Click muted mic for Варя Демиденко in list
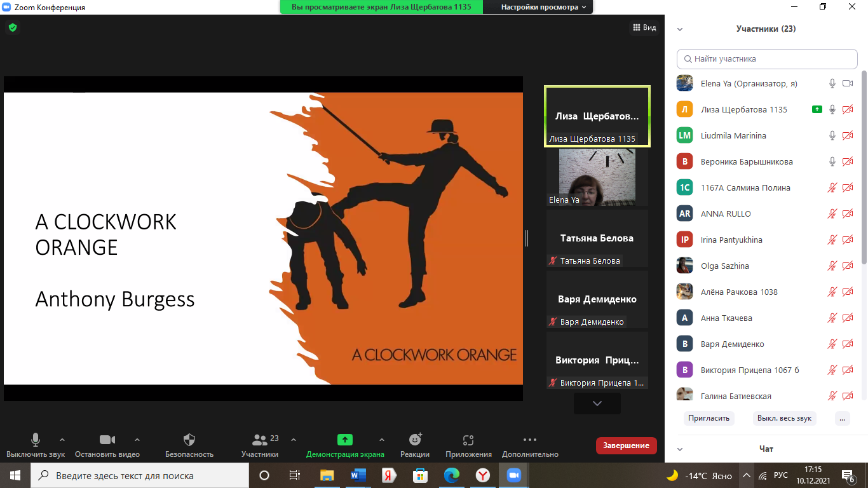 (832, 344)
